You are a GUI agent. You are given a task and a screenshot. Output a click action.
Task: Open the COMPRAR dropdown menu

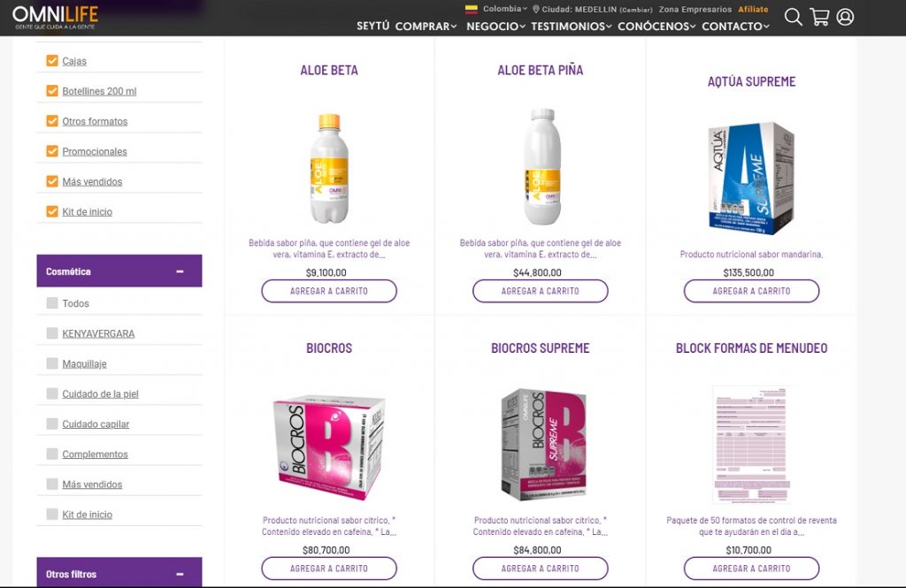pos(426,26)
